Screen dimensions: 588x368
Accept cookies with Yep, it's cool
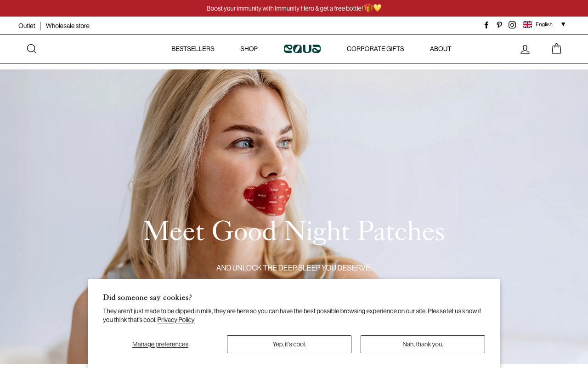click(x=289, y=344)
